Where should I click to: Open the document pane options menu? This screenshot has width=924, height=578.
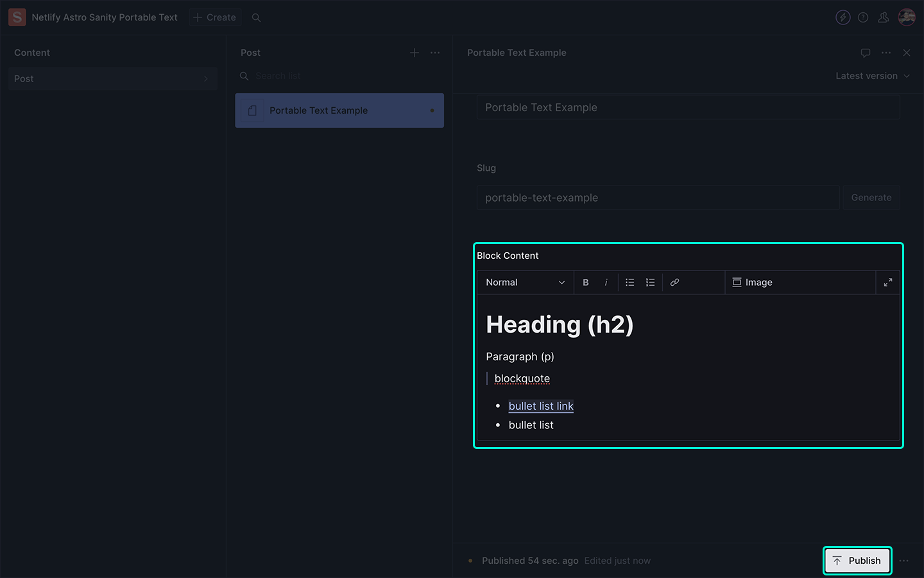886,53
